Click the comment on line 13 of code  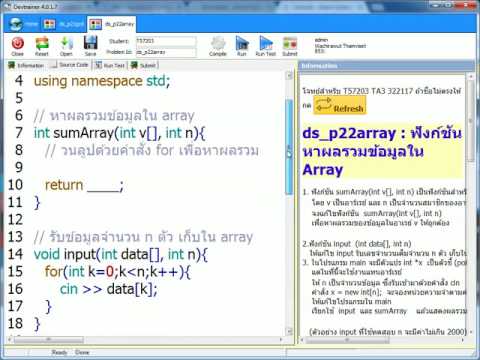[143, 237]
